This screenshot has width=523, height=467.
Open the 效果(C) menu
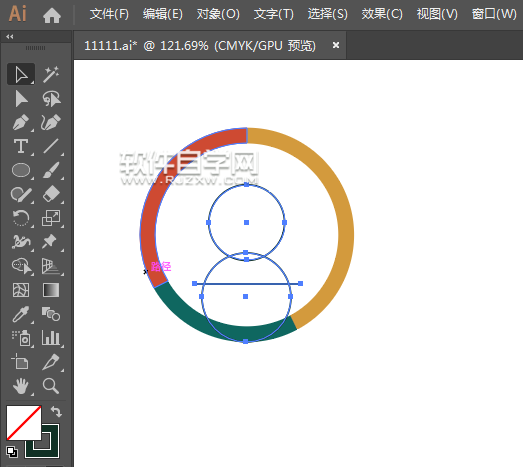(x=382, y=14)
